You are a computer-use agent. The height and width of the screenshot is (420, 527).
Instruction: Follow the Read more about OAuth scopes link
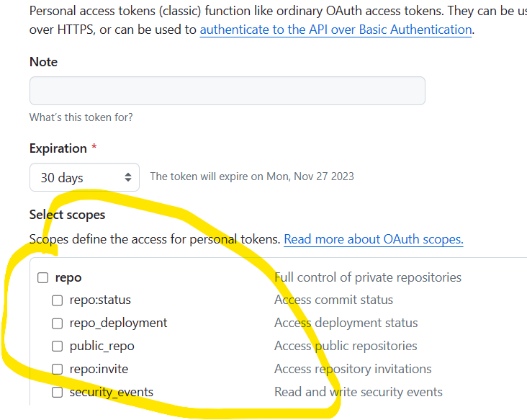(373, 239)
